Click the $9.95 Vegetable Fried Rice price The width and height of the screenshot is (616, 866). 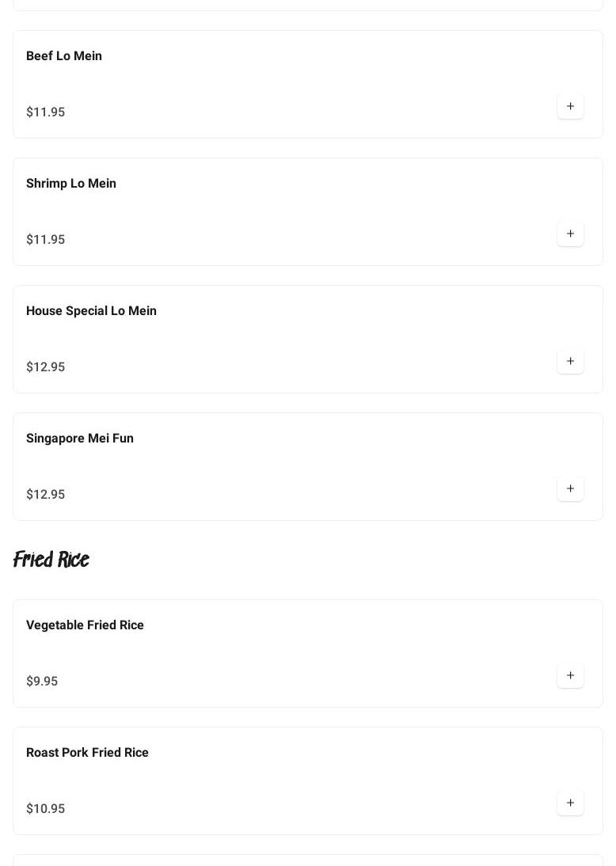[42, 682]
